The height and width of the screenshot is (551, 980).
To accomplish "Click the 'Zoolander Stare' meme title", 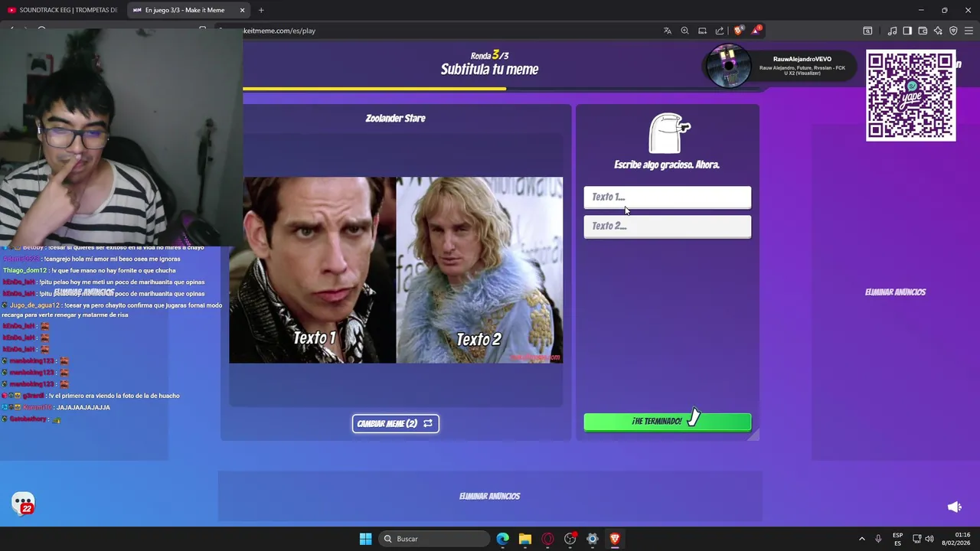I will tap(395, 118).
